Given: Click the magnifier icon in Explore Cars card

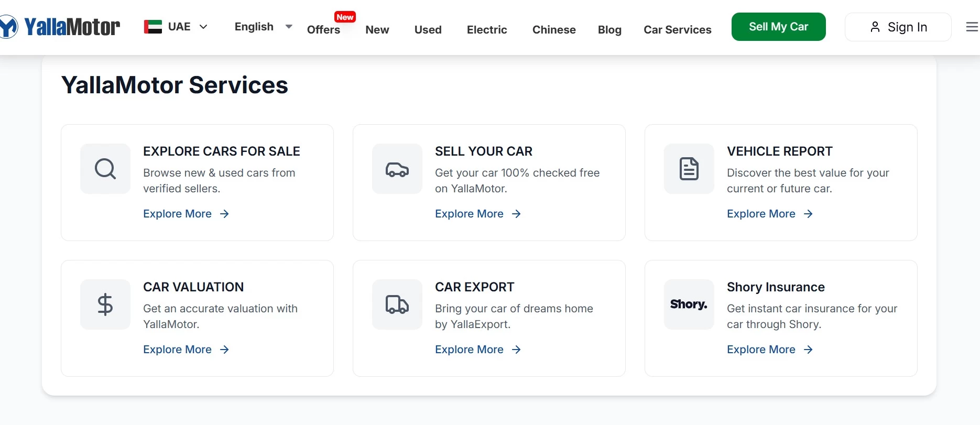Looking at the screenshot, I should click(105, 169).
